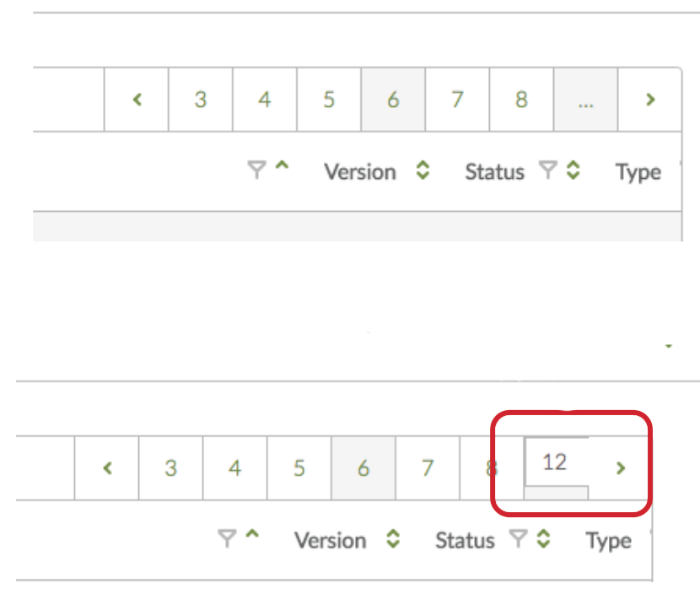Image resolution: width=700 pixels, height=594 pixels.
Task: Select page 4 in the lower pagination
Action: [x=234, y=468]
